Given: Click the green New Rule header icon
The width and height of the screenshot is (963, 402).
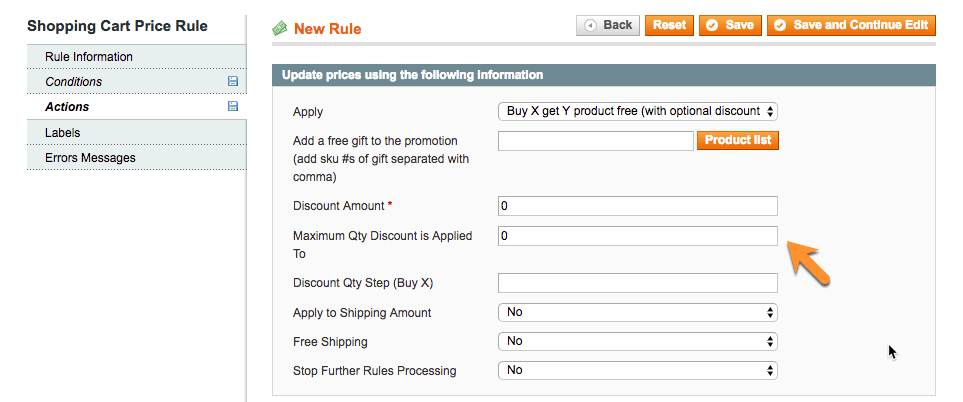Looking at the screenshot, I should [x=280, y=29].
